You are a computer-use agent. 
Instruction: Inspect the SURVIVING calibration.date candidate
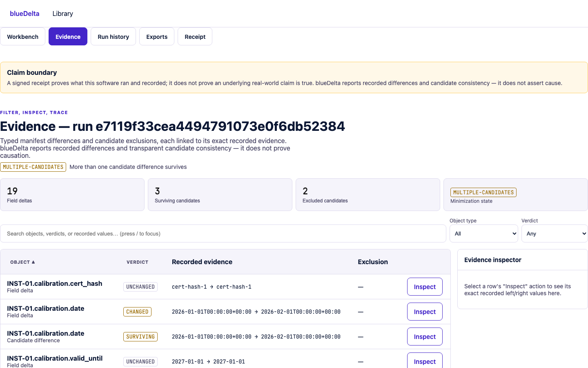[425, 337]
